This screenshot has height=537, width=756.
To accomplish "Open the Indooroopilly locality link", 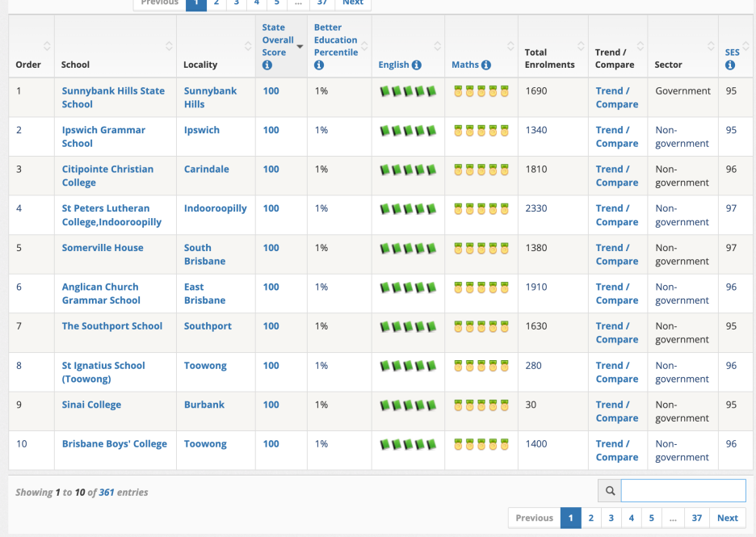I will coord(215,208).
